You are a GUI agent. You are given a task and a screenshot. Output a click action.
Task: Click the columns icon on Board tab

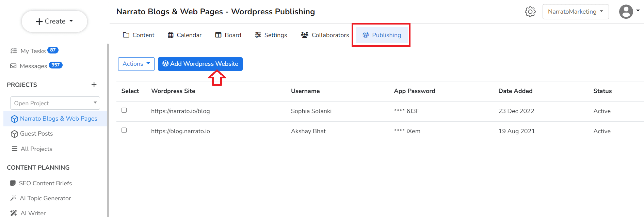(x=218, y=35)
